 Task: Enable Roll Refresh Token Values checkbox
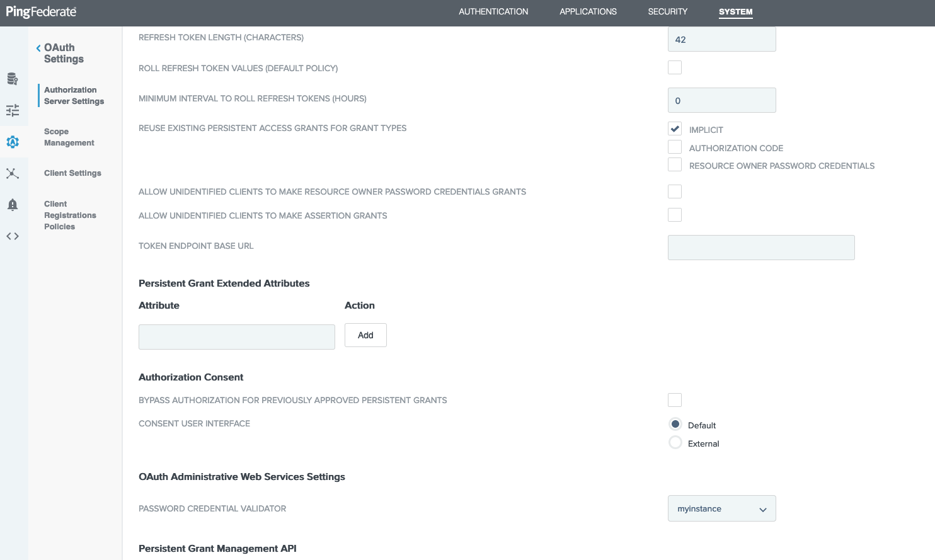(x=675, y=67)
